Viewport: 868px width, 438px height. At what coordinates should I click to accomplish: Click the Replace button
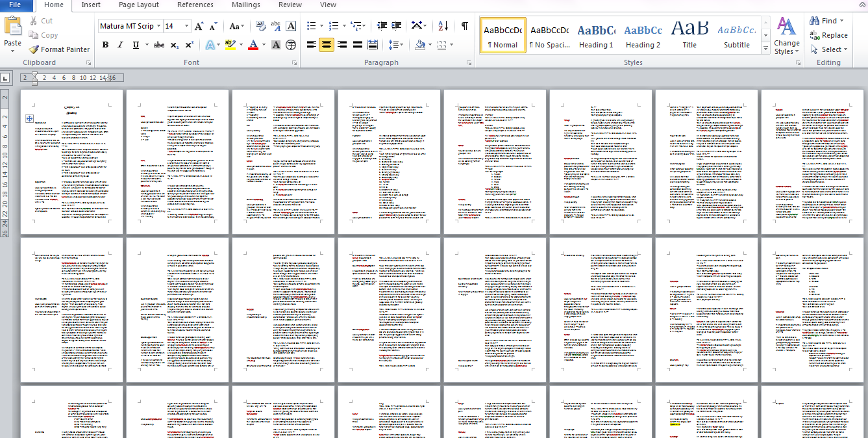(829, 35)
